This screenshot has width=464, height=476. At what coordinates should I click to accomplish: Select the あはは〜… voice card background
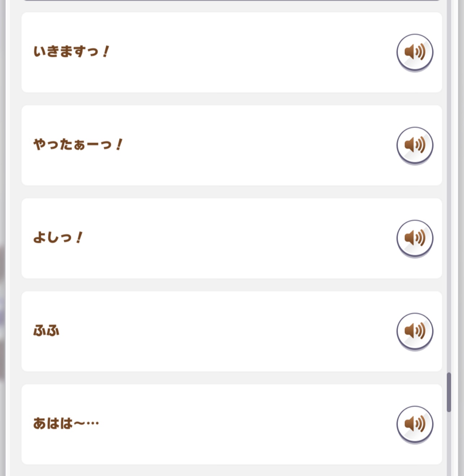point(232,424)
